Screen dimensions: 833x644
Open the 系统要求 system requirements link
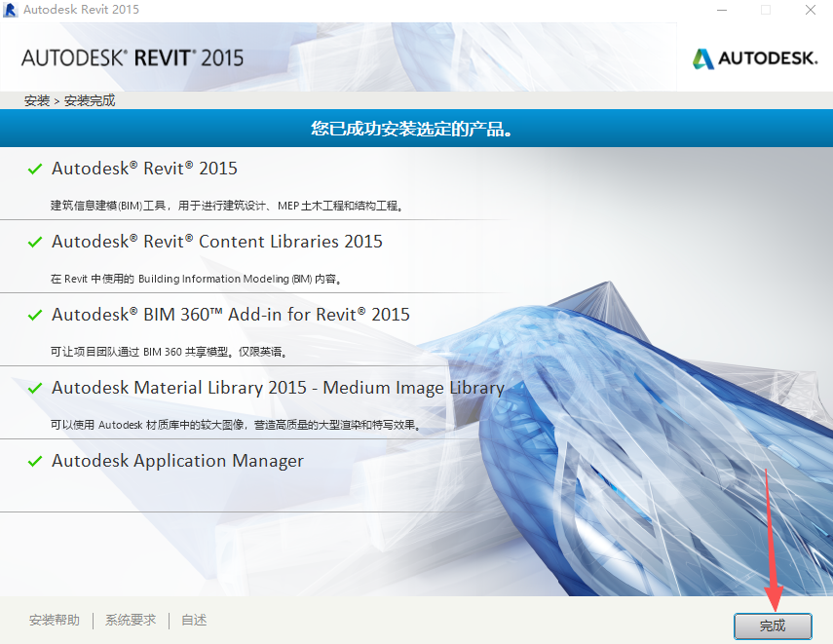(x=131, y=620)
